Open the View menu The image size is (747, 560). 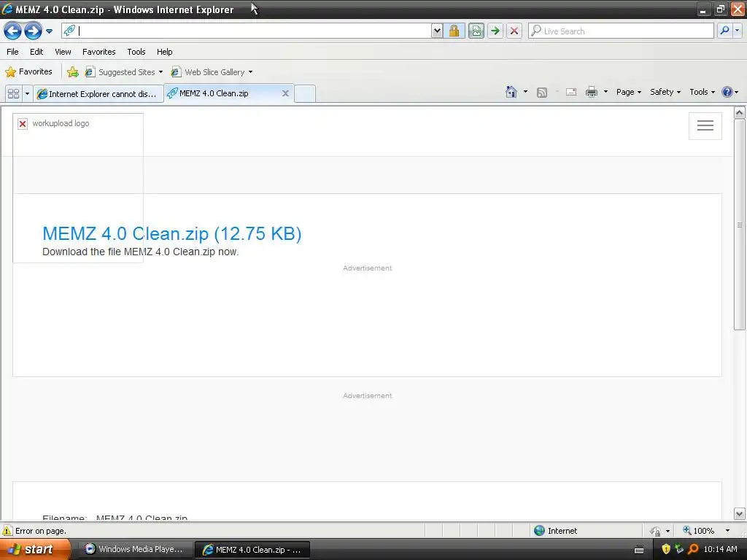point(63,52)
